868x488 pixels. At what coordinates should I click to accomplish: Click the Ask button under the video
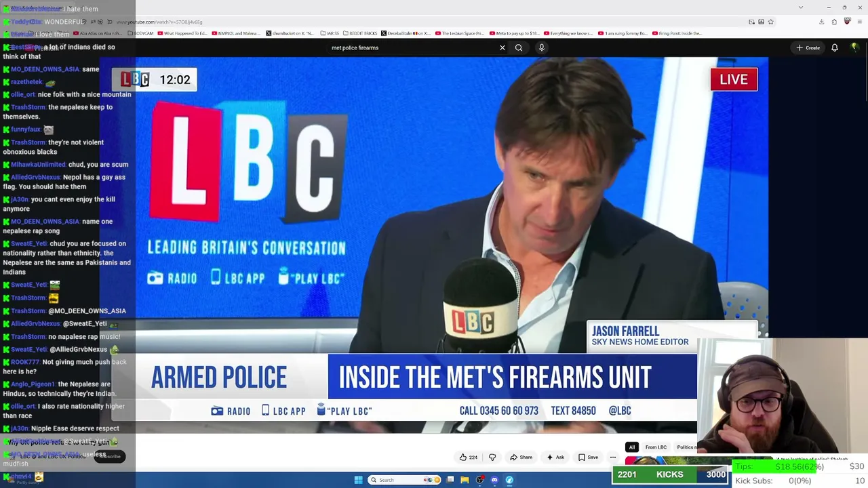click(555, 457)
